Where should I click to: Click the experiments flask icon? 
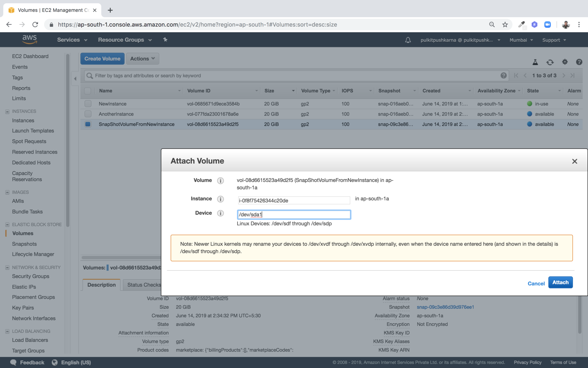tap(535, 62)
